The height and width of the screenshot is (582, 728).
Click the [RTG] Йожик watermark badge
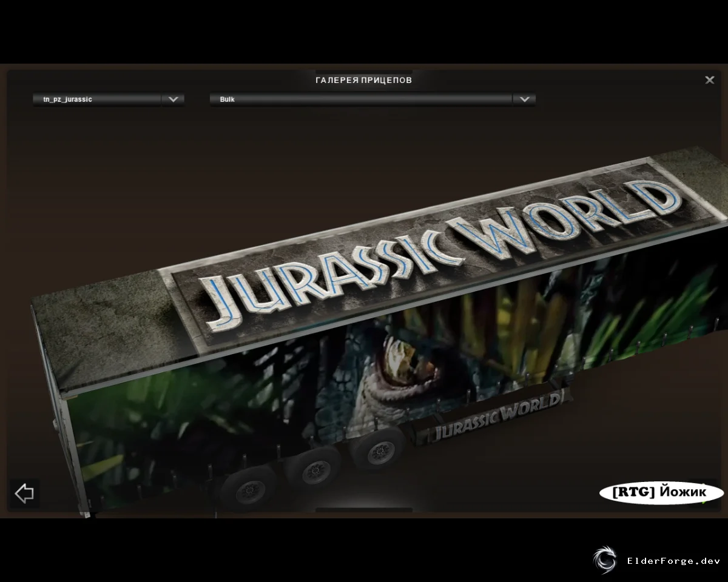[x=661, y=493]
